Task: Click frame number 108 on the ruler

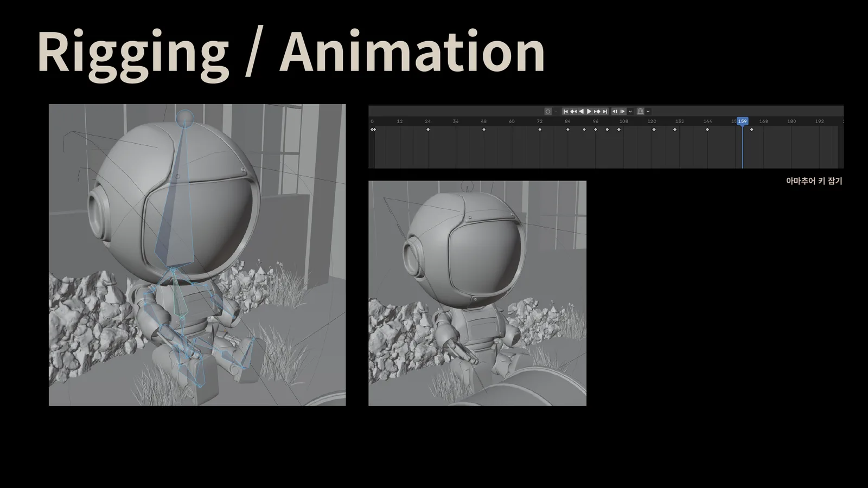Action: click(624, 121)
